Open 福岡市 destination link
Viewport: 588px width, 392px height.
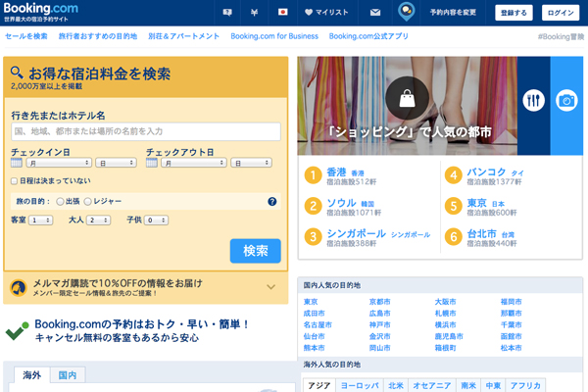click(x=511, y=302)
